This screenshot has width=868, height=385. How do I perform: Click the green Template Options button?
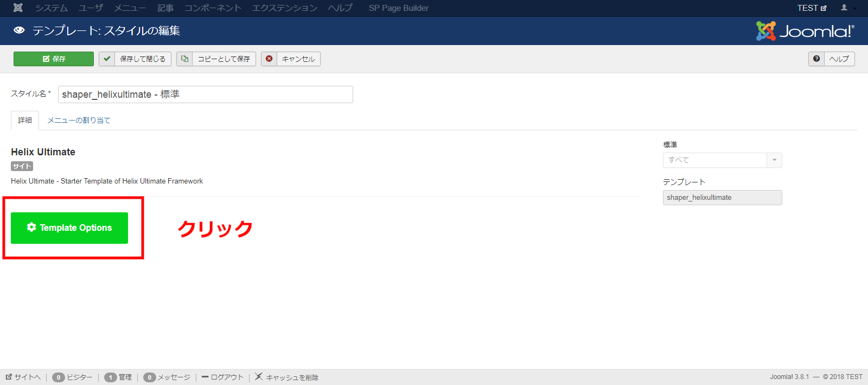tap(69, 228)
